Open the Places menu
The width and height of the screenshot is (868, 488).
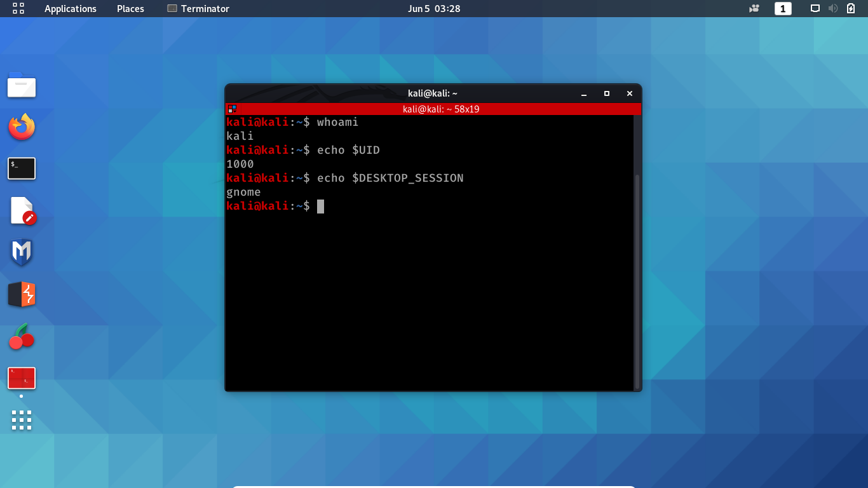130,8
